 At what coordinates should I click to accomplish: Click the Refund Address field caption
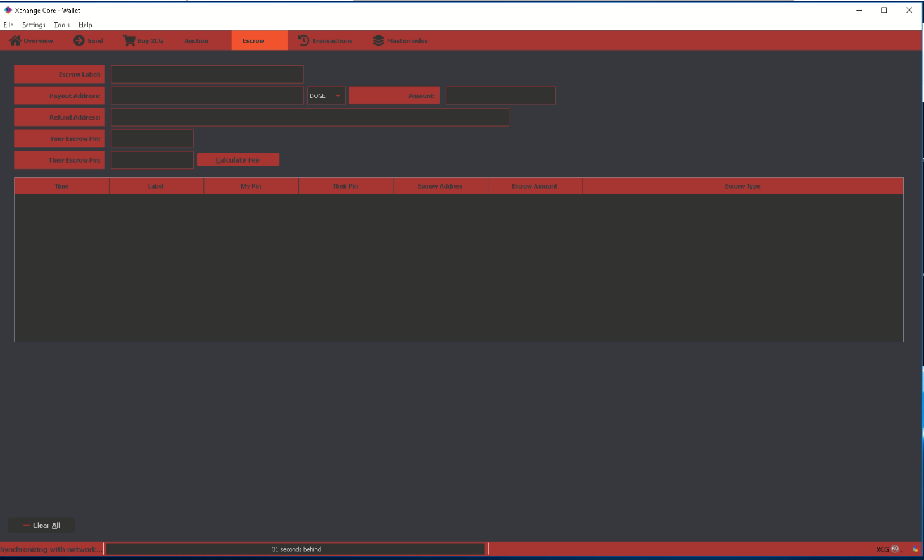pos(60,117)
